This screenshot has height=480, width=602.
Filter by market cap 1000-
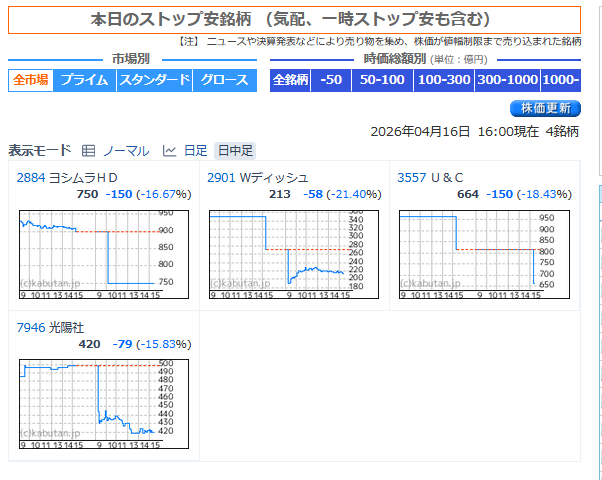[561, 80]
